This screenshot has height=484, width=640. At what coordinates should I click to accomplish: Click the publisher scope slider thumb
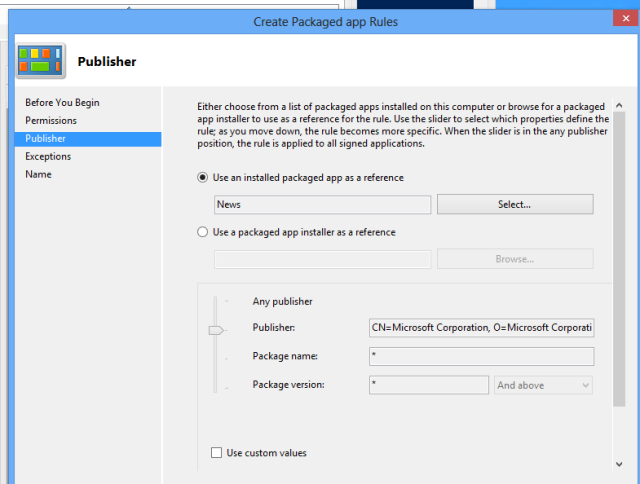(216, 330)
